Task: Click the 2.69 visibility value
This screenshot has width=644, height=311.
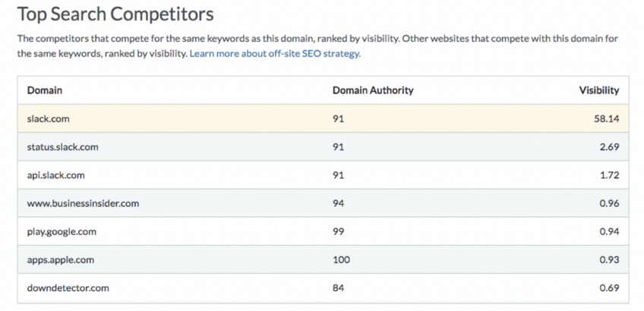Action: (609, 147)
